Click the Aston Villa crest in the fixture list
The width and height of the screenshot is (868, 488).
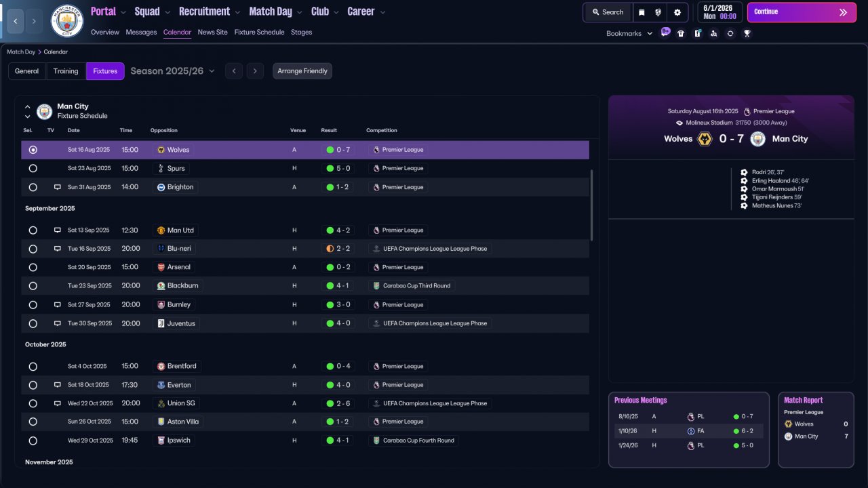(161, 422)
